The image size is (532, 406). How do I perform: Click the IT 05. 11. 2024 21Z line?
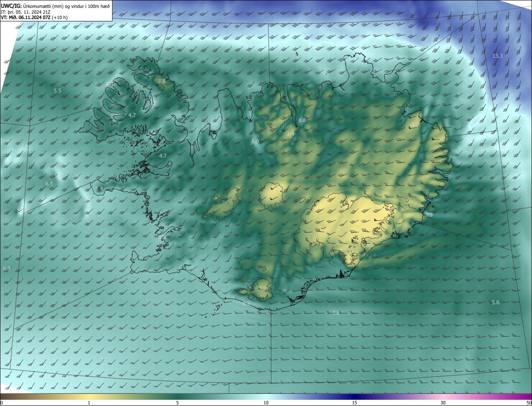click(x=26, y=12)
